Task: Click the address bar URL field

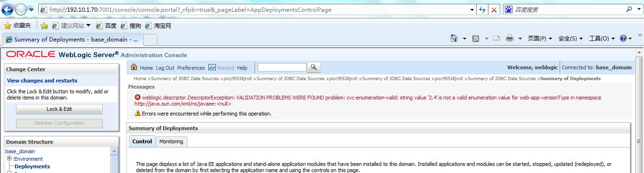Action: pyautogui.click(x=255, y=9)
